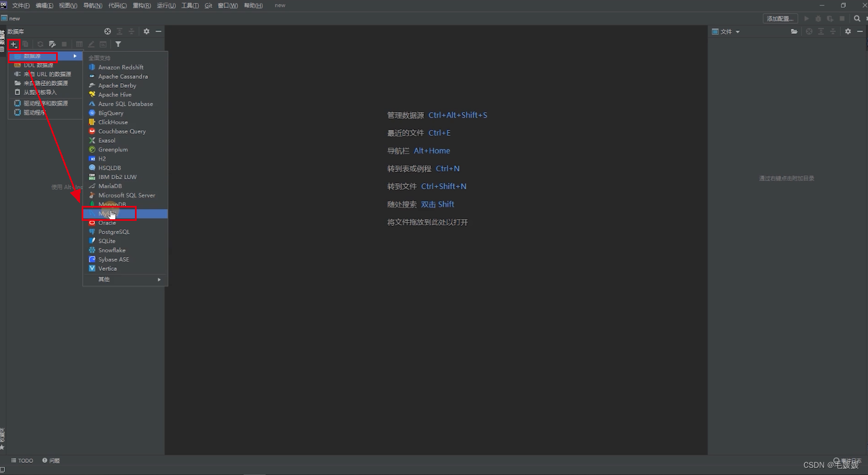Image resolution: width=868 pixels, height=475 pixels.
Task: Choose Amazon Redshift data source
Action: point(126,68)
